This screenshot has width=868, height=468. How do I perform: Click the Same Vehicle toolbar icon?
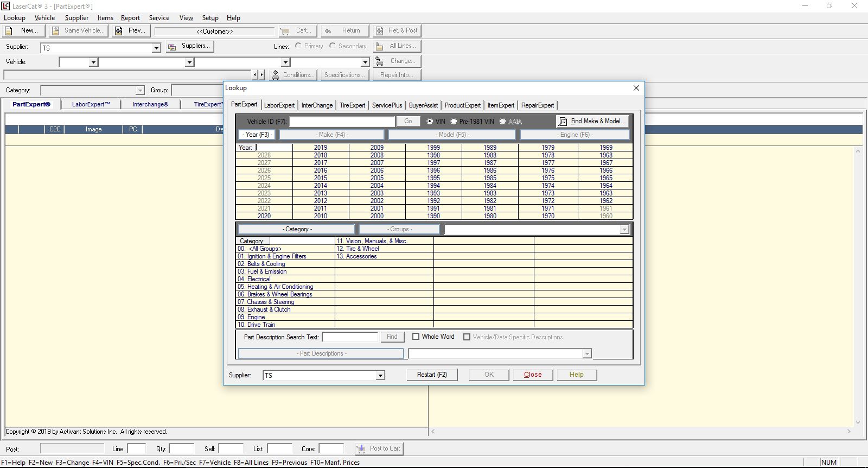pyautogui.click(x=55, y=31)
